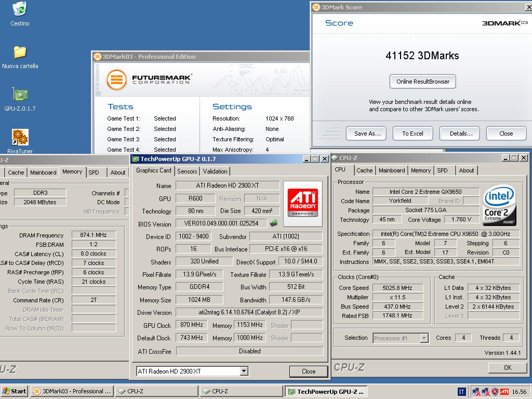Switch to the first CPU-Z taskbar item
Viewport: 532px width, 399px height.
click(157, 391)
